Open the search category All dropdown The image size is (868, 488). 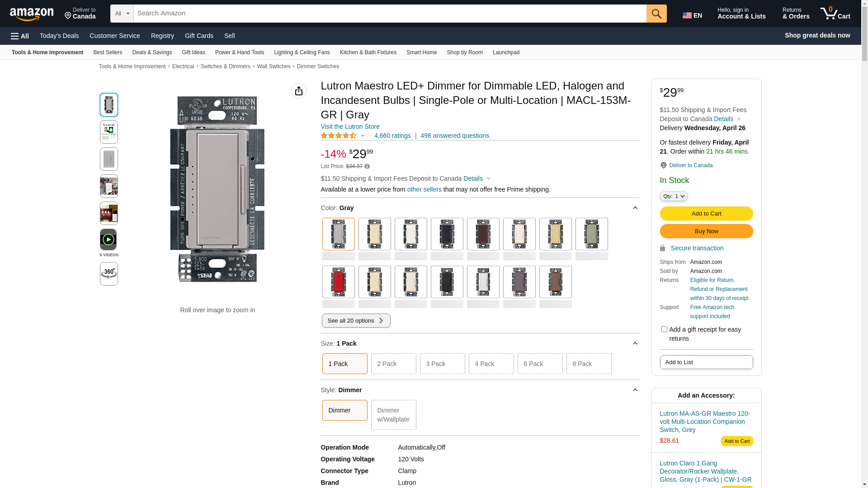122,14
